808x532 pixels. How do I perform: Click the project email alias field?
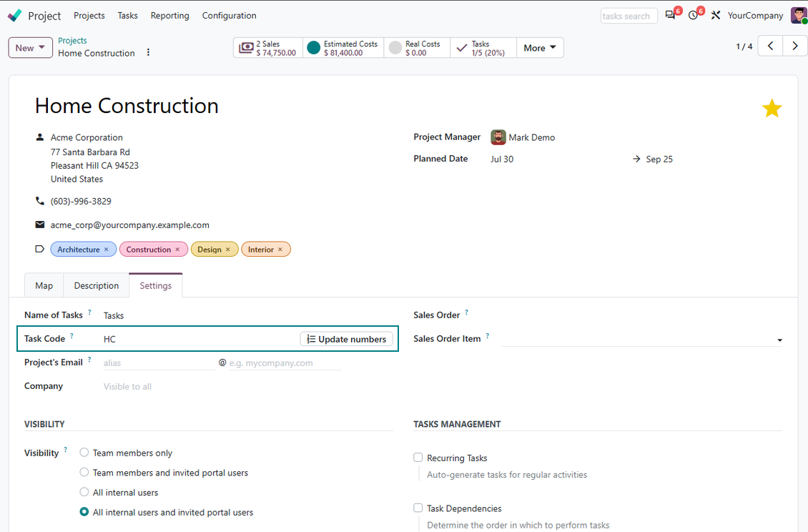tap(159, 363)
